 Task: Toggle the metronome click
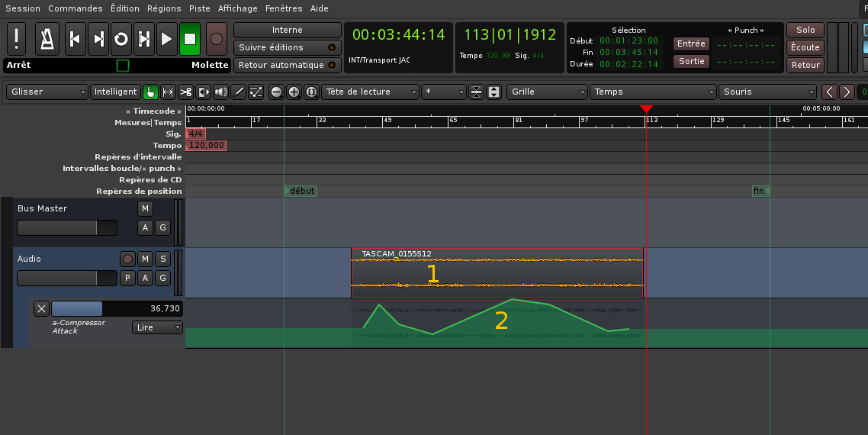(49, 38)
